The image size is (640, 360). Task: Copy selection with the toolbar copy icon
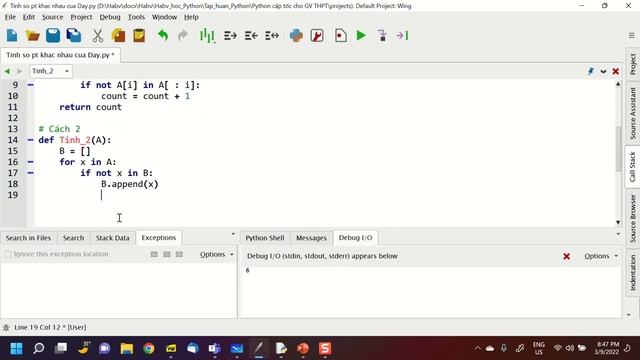pyautogui.click(x=119, y=36)
